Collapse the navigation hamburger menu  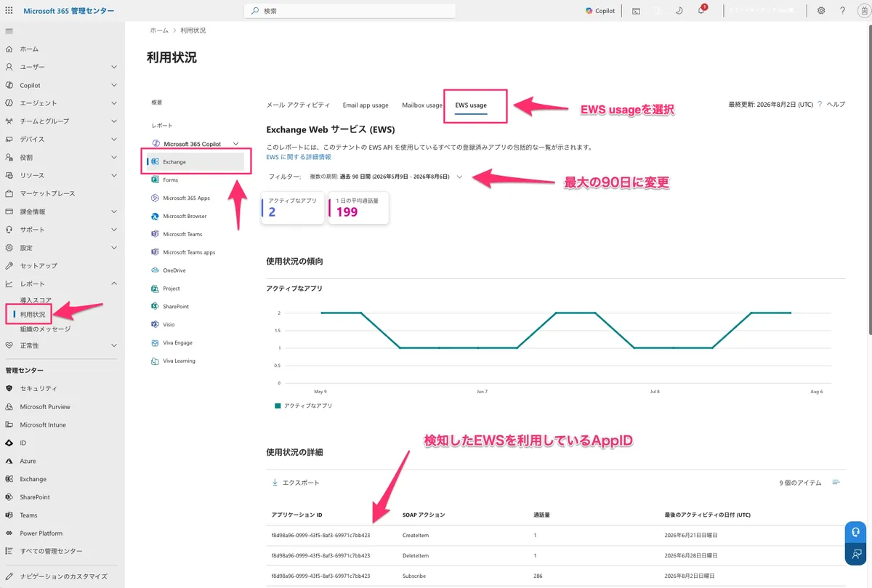pyautogui.click(x=9, y=31)
